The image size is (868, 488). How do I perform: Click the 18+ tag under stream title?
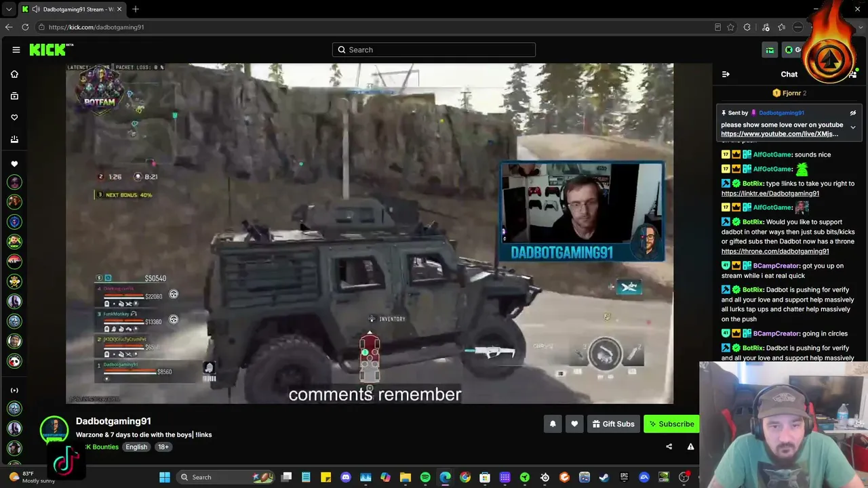tap(163, 447)
